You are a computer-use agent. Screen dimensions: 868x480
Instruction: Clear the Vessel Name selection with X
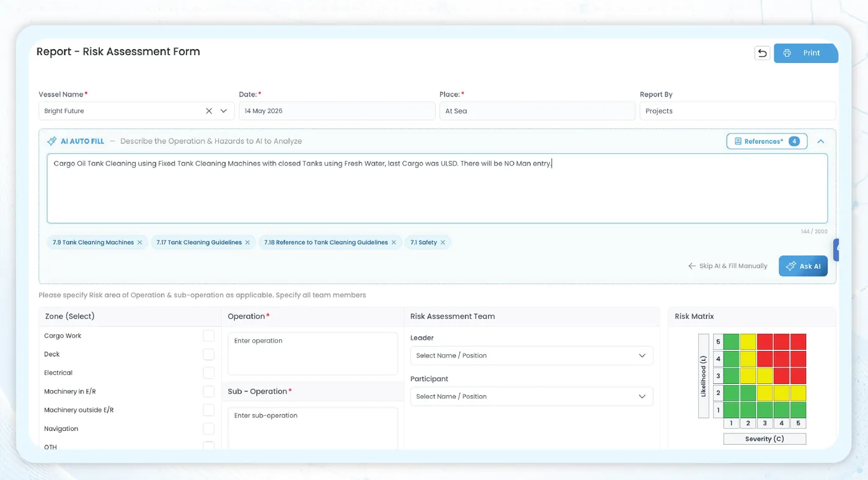point(209,111)
